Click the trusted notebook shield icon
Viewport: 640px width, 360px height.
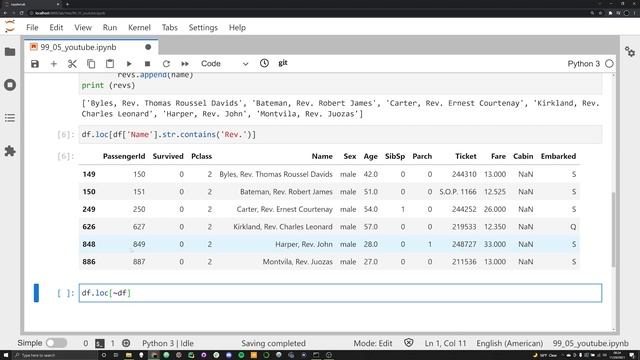[x=409, y=343]
